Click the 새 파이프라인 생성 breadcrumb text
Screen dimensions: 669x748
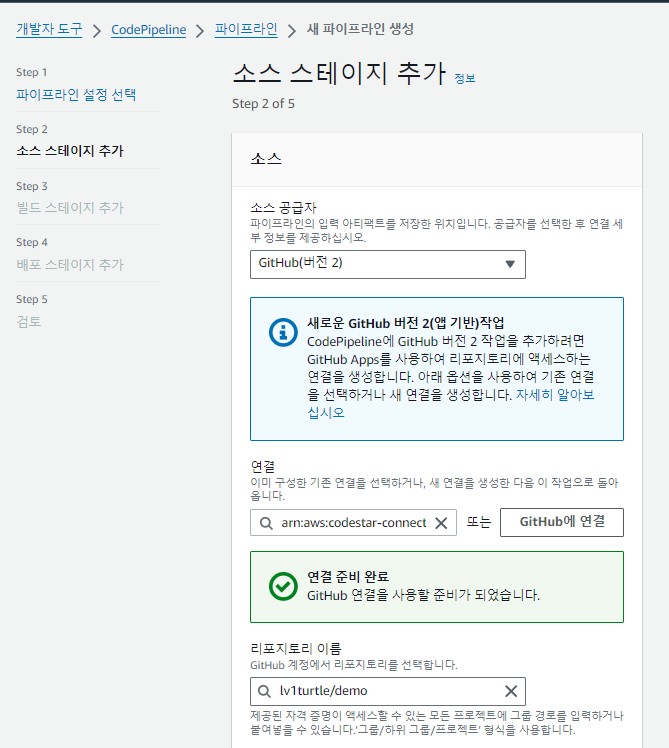pos(360,29)
